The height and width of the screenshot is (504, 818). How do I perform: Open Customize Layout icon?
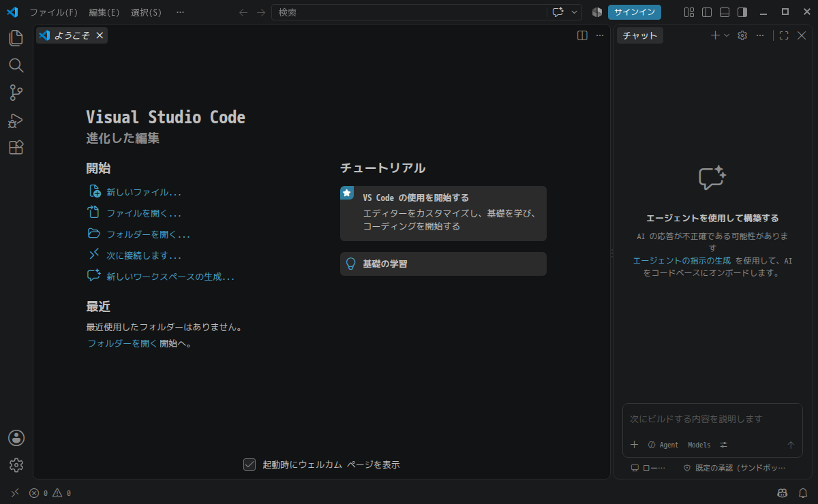tap(689, 12)
